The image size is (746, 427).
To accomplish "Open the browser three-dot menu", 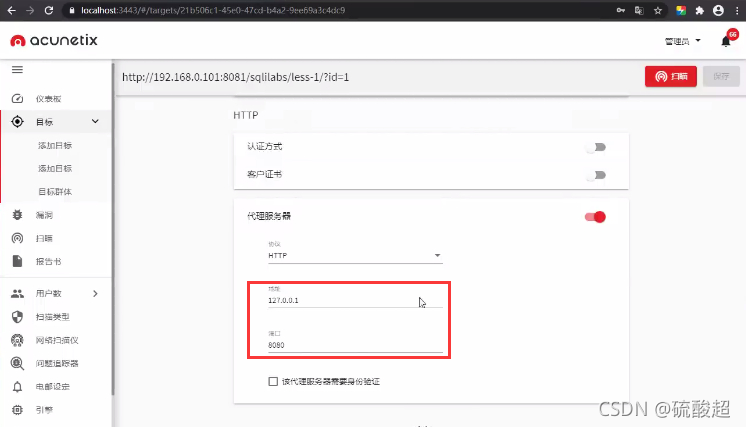I will [737, 10].
